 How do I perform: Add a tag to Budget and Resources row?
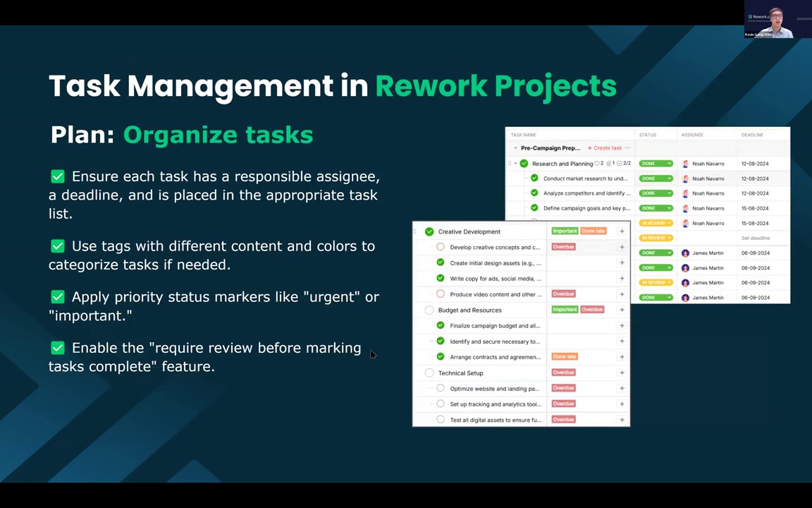coord(622,310)
